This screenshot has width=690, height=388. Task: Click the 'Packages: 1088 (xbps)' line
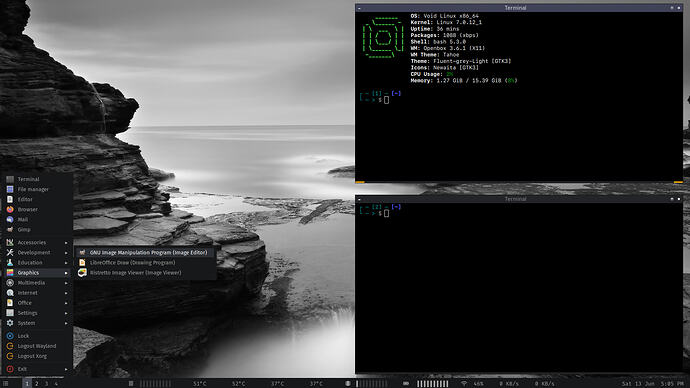[444, 35]
